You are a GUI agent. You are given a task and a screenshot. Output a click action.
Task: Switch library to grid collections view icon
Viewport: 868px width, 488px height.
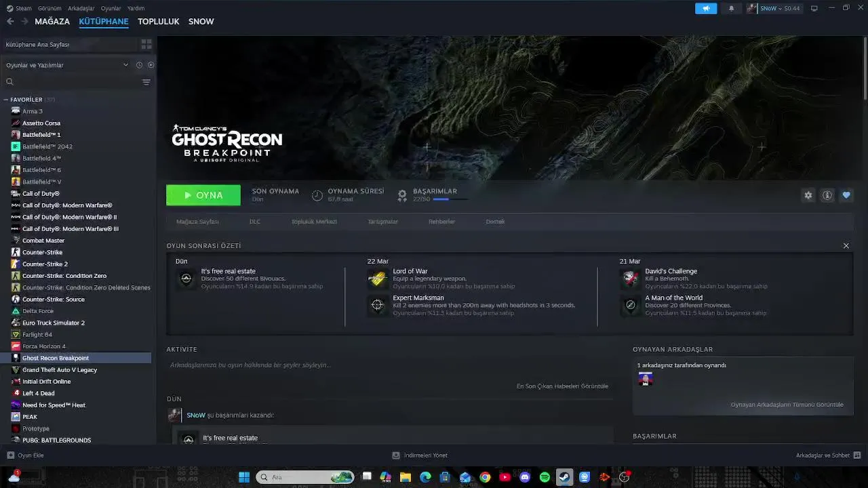tap(146, 44)
